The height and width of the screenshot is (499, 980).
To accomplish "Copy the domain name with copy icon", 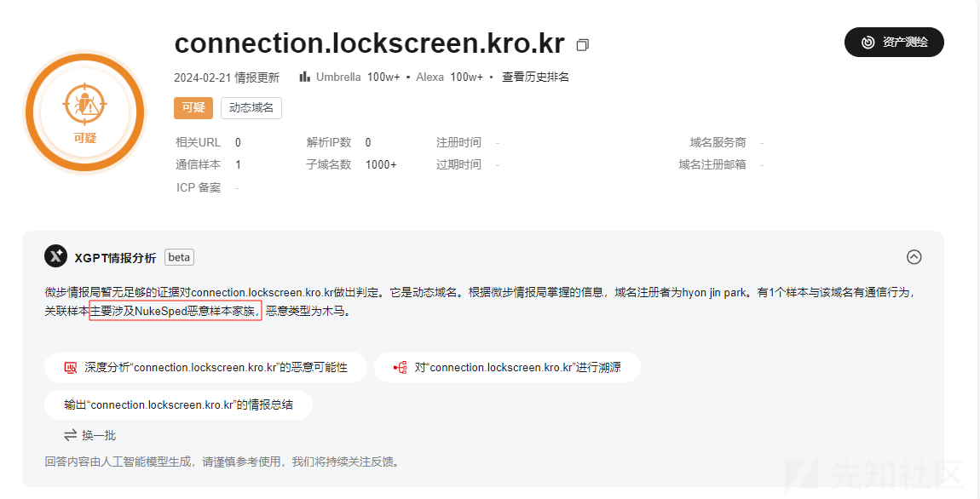I will point(583,45).
